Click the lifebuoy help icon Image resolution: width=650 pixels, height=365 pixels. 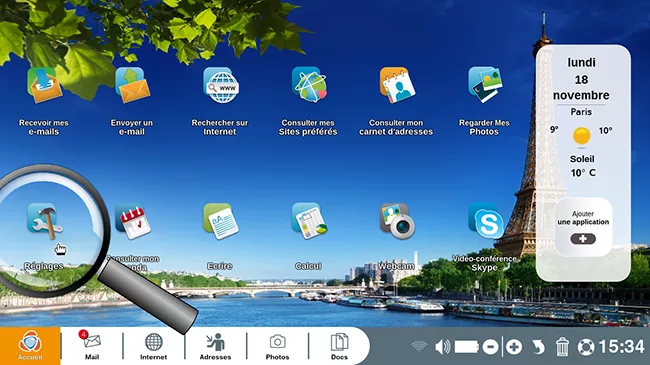tap(586, 347)
